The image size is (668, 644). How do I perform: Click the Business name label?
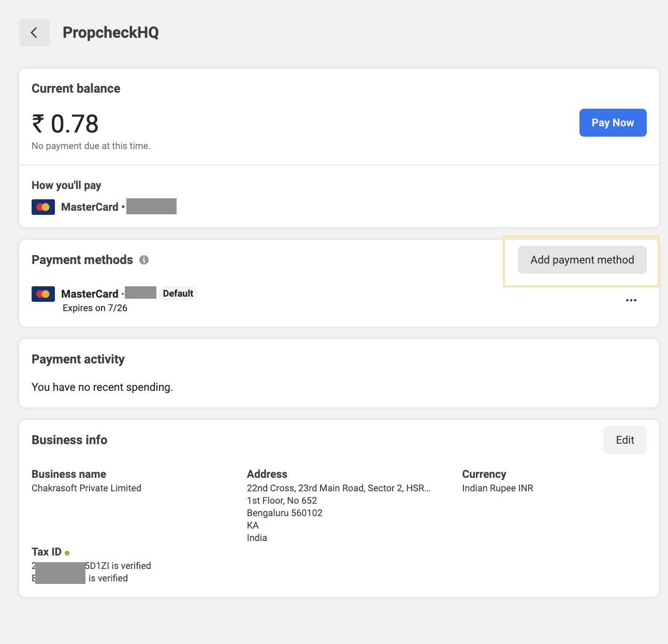[x=69, y=474]
